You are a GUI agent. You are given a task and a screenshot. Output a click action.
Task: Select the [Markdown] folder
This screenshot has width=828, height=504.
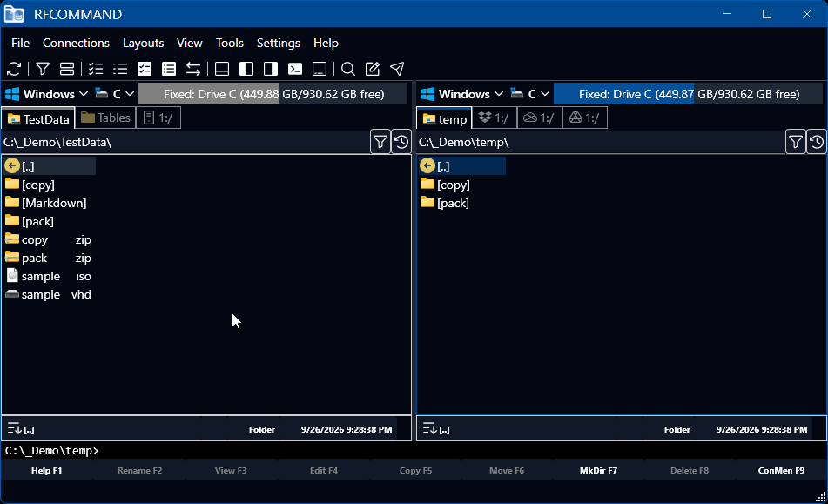click(x=49, y=203)
